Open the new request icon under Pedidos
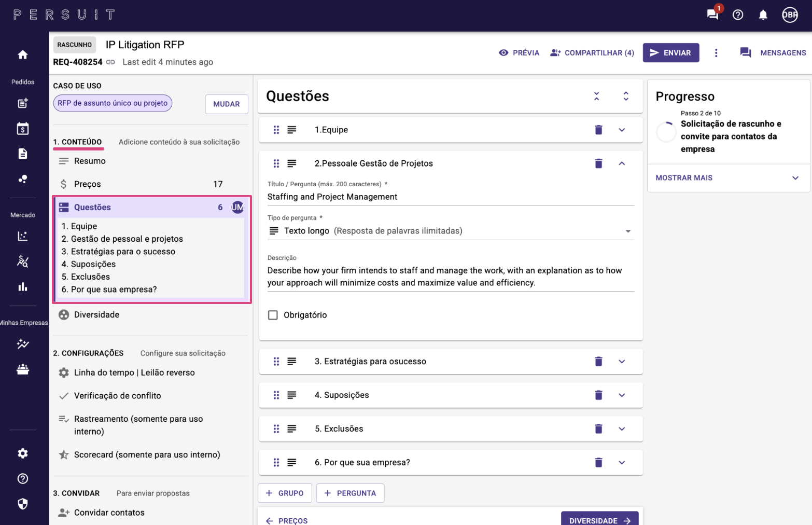812x525 pixels. click(23, 103)
